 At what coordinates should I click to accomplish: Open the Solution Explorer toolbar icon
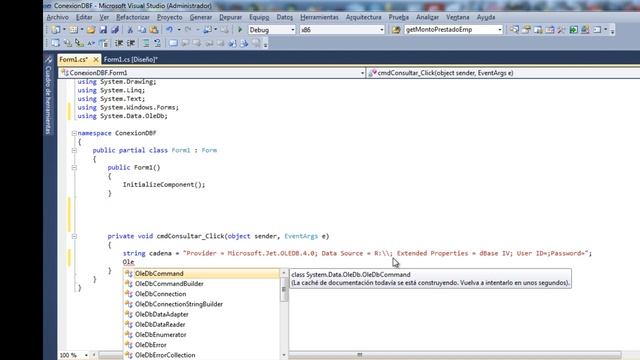[514, 30]
